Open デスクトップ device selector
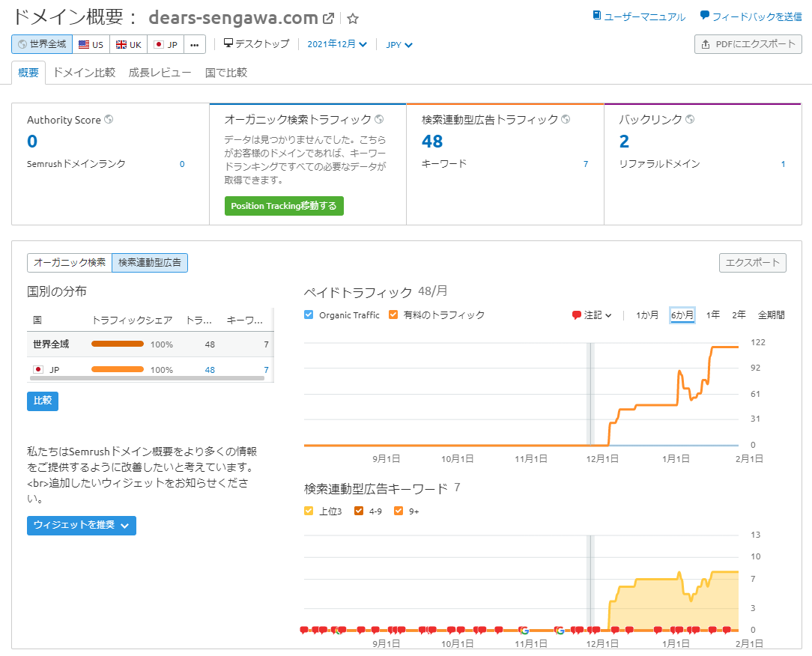Viewport: 812px width, 656px height. tap(256, 44)
